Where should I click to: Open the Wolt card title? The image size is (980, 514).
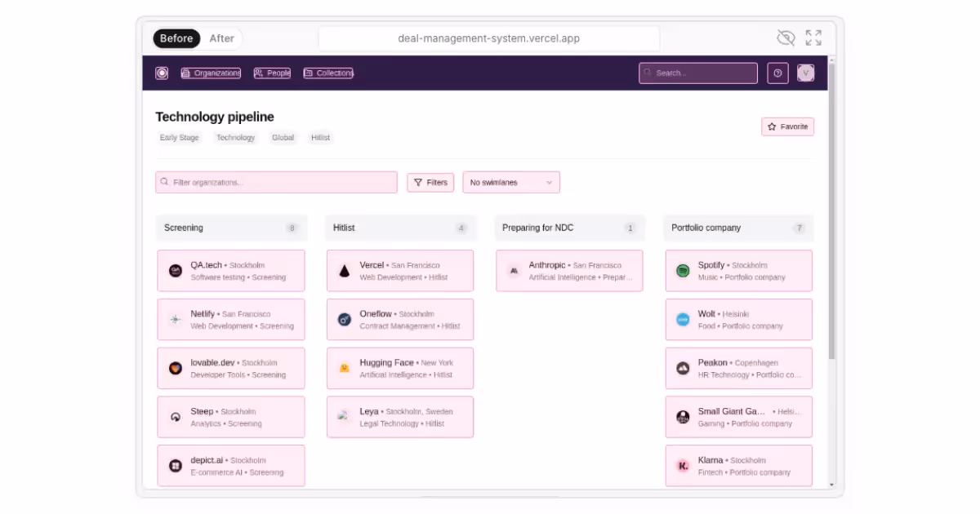(706, 313)
